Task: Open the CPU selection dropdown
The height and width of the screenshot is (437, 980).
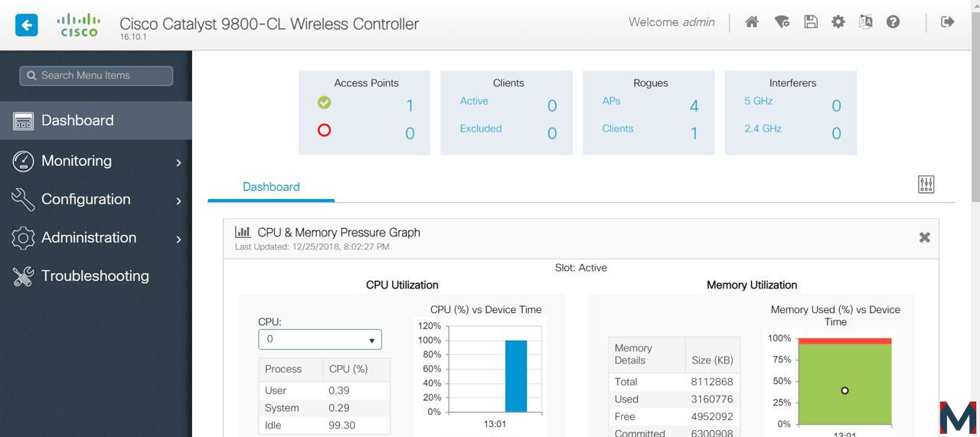Action: [320, 339]
